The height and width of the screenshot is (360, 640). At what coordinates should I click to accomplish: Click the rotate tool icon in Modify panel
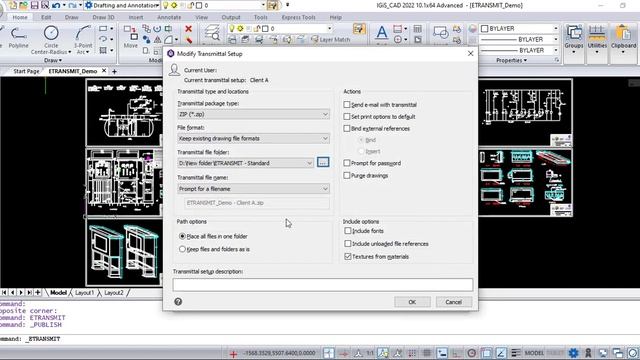click(157, 29)
